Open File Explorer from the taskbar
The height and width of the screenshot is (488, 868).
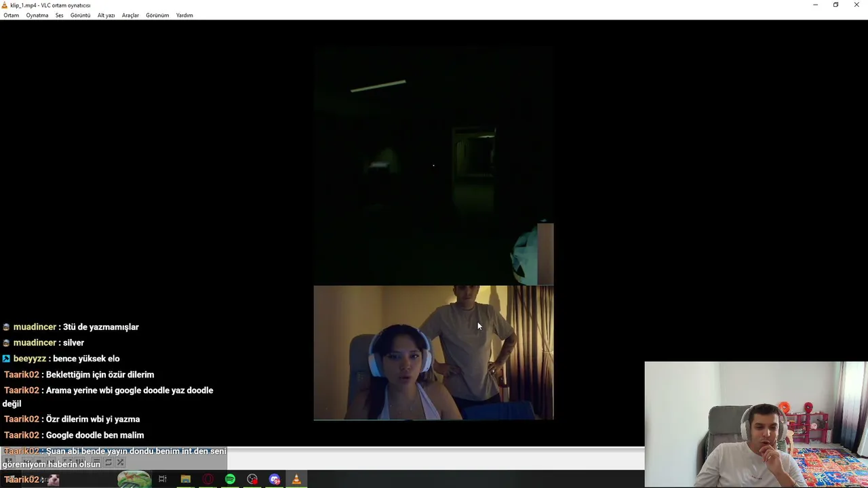(x=185, y=480)
